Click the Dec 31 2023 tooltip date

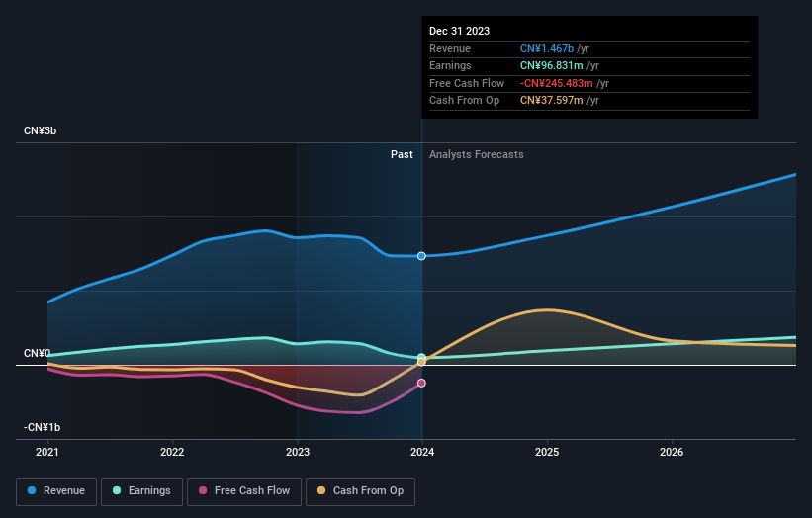click(459, 31)
